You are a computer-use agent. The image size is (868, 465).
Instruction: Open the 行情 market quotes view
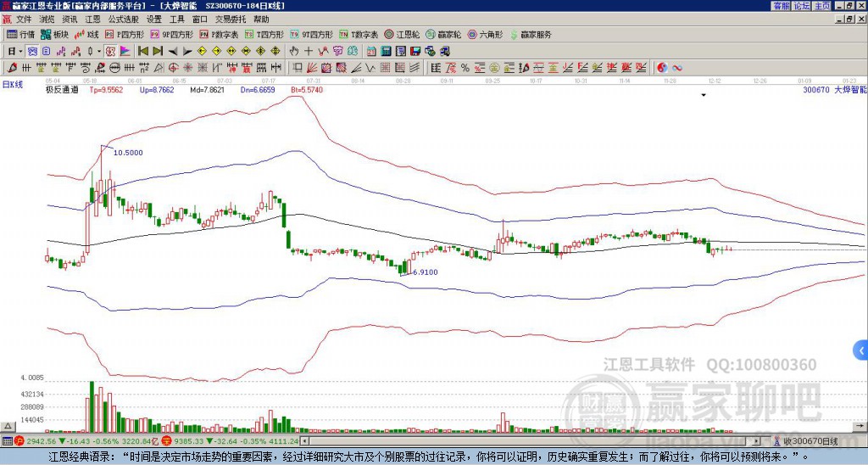20,34
